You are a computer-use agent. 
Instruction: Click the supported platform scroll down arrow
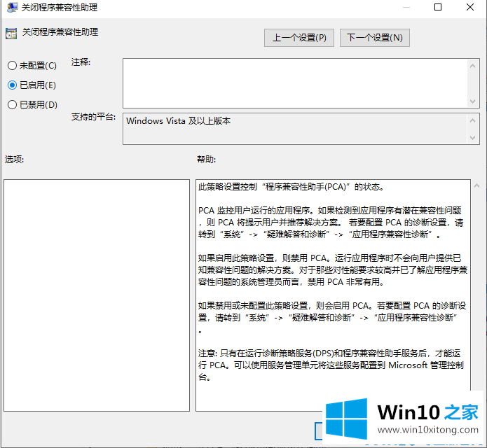tap(473, 138)
